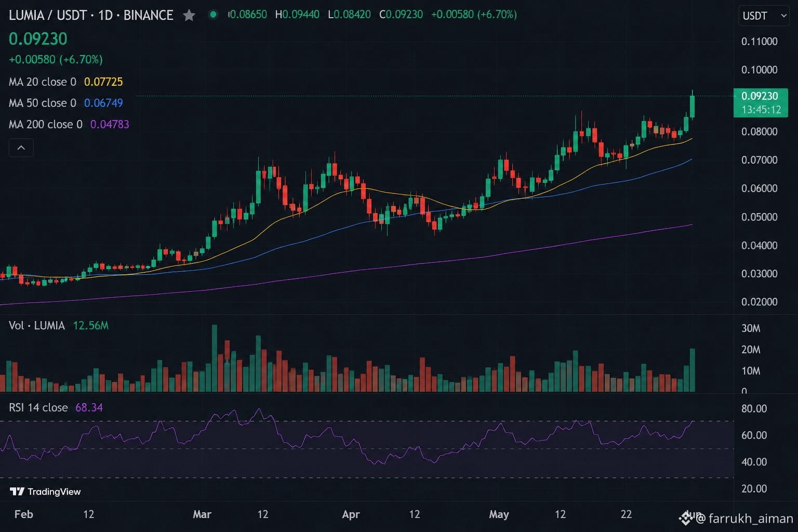Click the 20M volume axis label
The width and height of the screenshot is (798, 532).
751,350
